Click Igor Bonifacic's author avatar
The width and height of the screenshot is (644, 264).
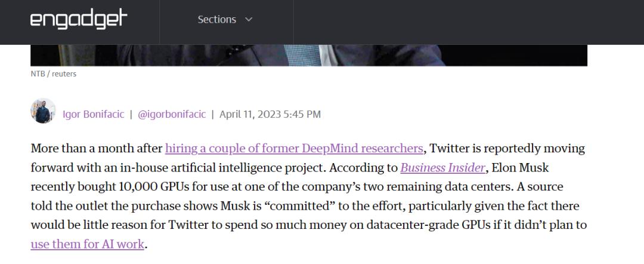coord(43,112)
